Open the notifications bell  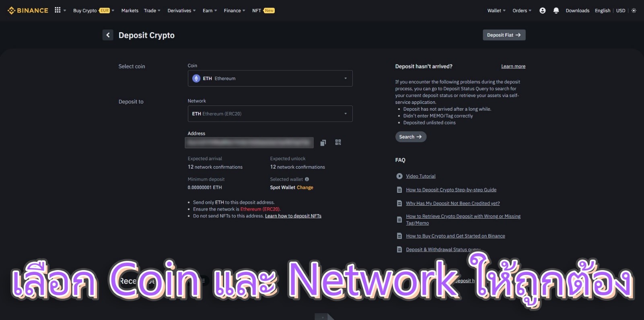(556, 10)
